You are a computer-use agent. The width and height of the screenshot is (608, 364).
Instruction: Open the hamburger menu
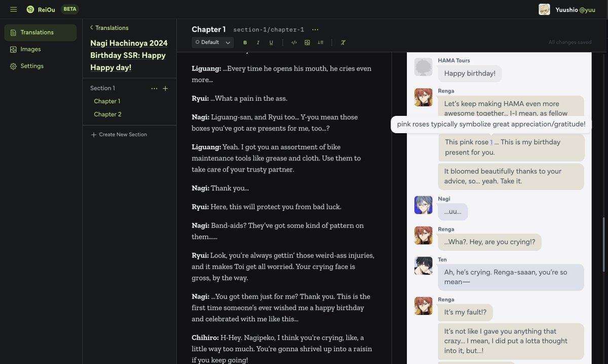pos(14,9)
